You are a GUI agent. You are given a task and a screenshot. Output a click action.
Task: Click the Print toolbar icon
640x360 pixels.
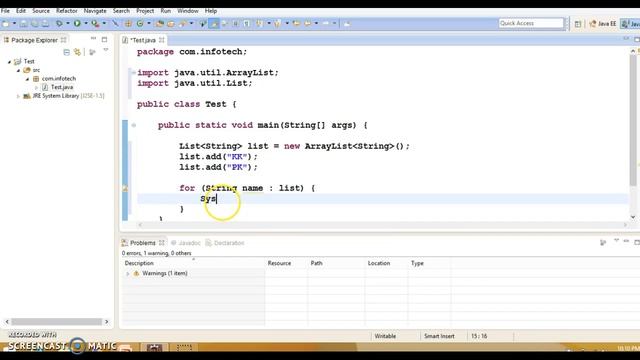click(x=45, y=24)
